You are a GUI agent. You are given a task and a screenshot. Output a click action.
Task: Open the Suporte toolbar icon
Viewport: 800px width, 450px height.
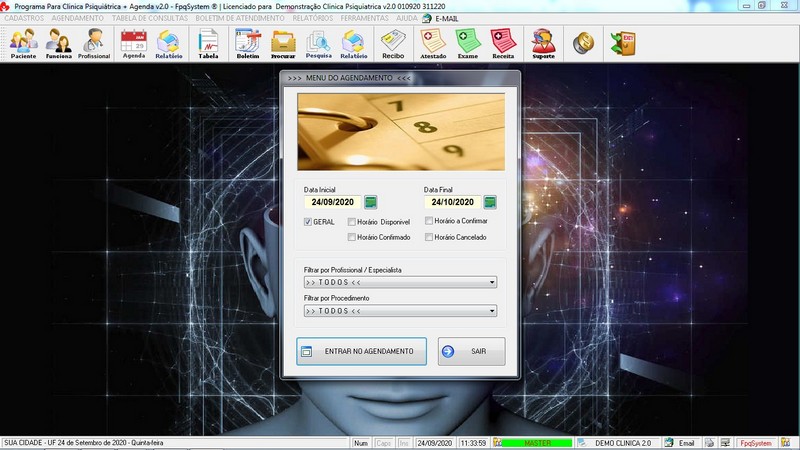[543, 43]
